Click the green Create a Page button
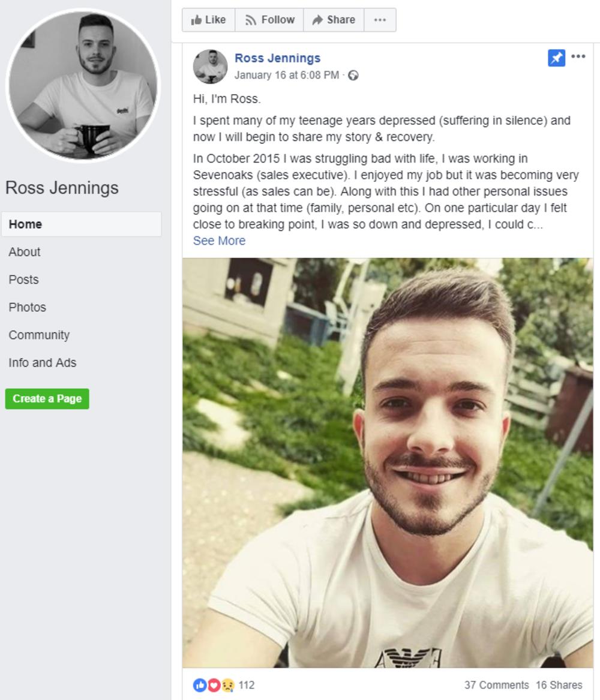 47,399
